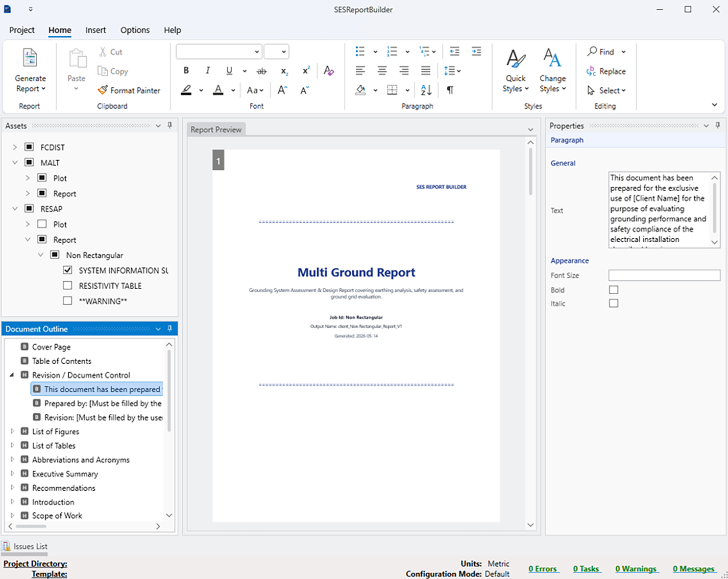Select the Cover Page outline item
The height and width of the screenshot is (579, 728).
coord(51,347)
